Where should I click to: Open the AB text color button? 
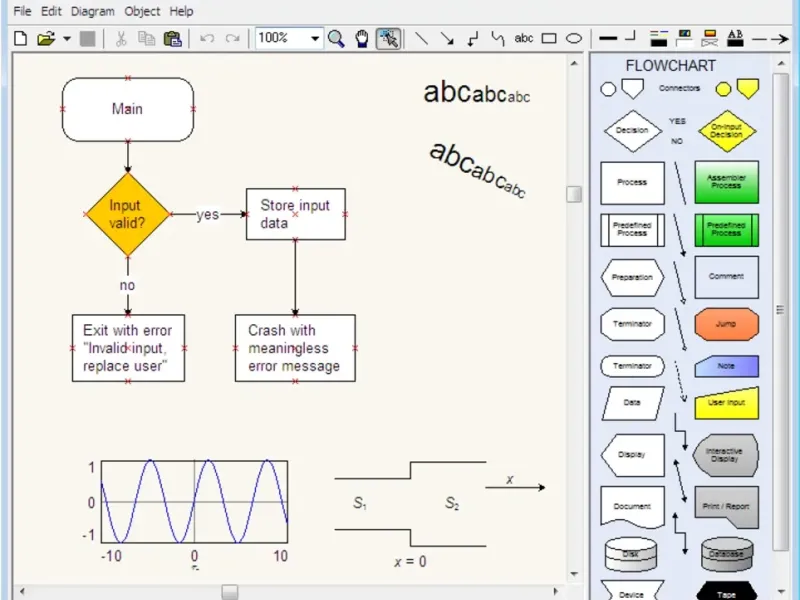click(735, 38)
